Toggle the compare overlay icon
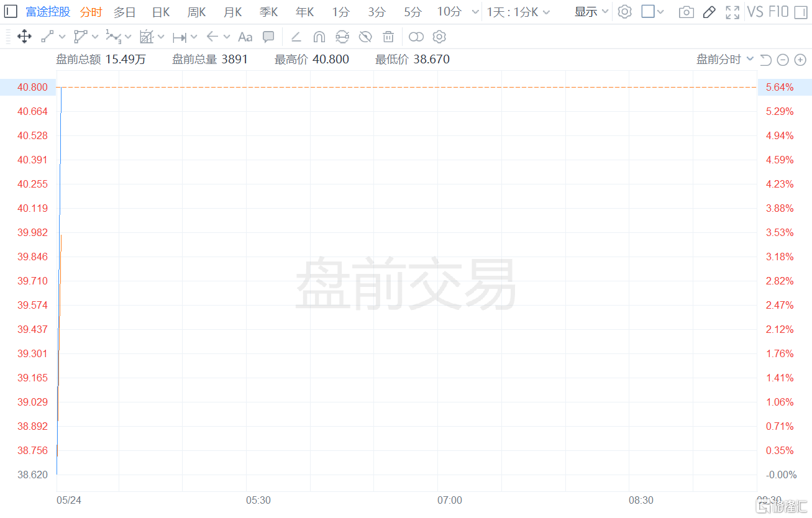 pyautogui.click(x=416, y=37)
